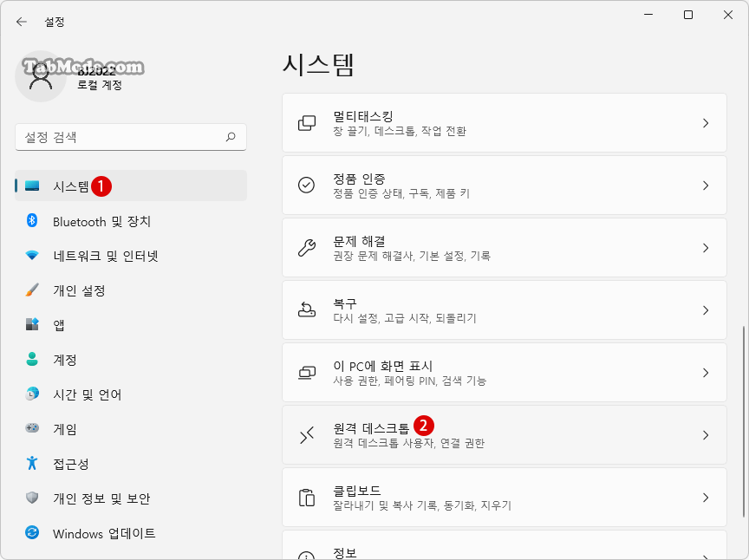Viewport: 749px width, 560px height.
Task: Select 개인 정보 및 보안 label
Action: (x=101, y=498)
